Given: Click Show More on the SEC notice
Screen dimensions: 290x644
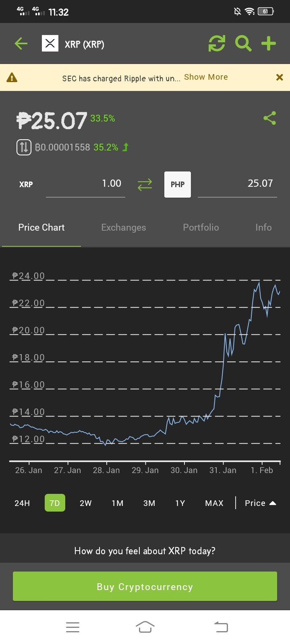Looking at the screenshot, I should (206, 77).
